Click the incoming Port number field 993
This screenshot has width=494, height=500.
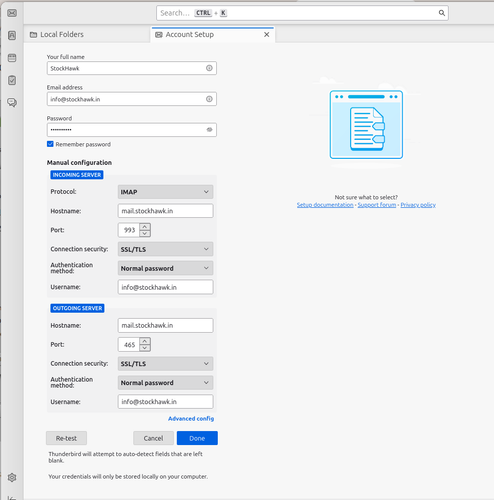pyautogui.click(x=129, y=230)
